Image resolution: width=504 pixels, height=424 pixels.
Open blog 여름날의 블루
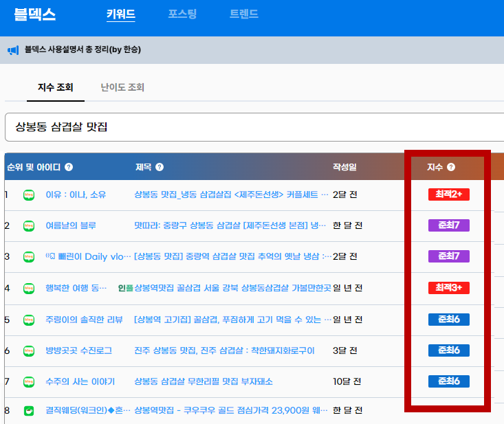(x=71, y=225)
